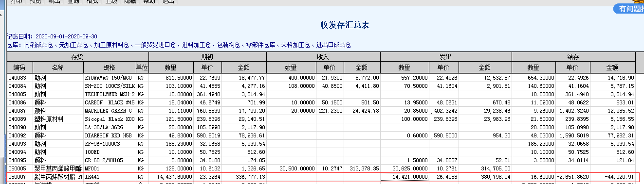This screenshot has height=184, width=644.
Task: Select code cell 040085
Action: tap(19, 94)
